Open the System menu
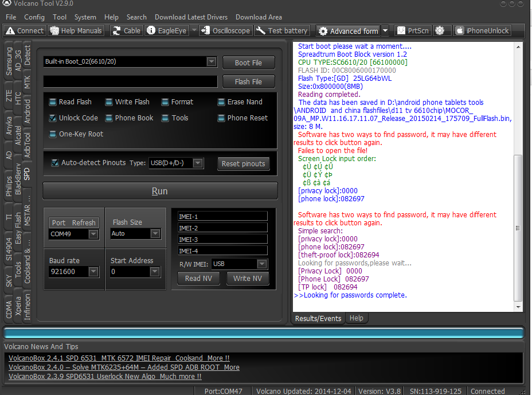 point(85,17)
